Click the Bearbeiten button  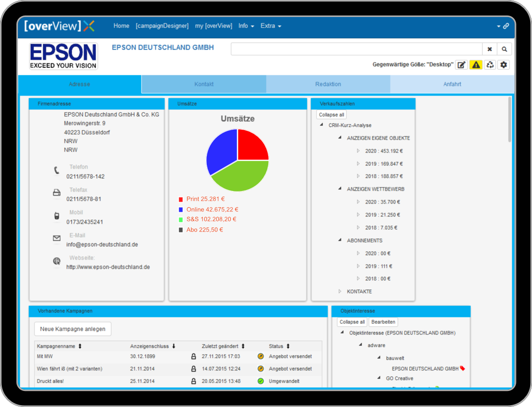coord(383,322)
